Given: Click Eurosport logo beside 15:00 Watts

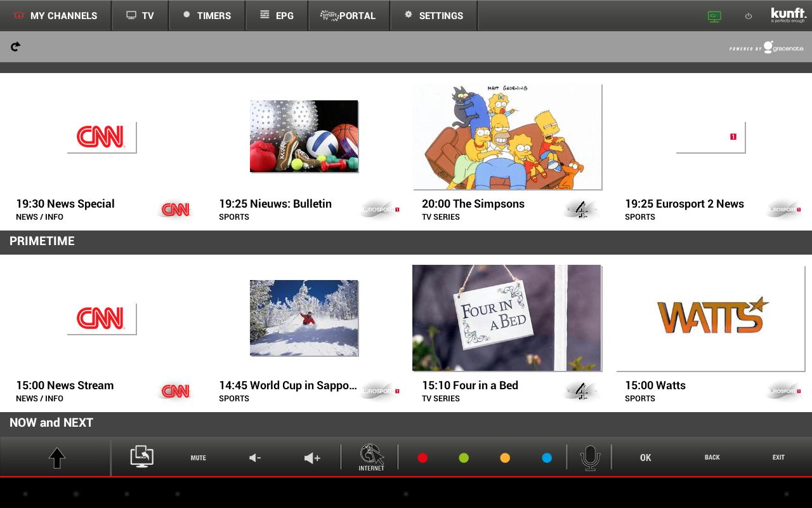Looking at the screenshot, I should tap(784, 391).
